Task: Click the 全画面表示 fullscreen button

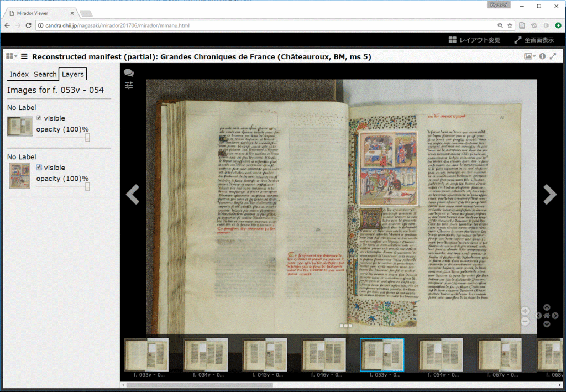Action: 534,40
